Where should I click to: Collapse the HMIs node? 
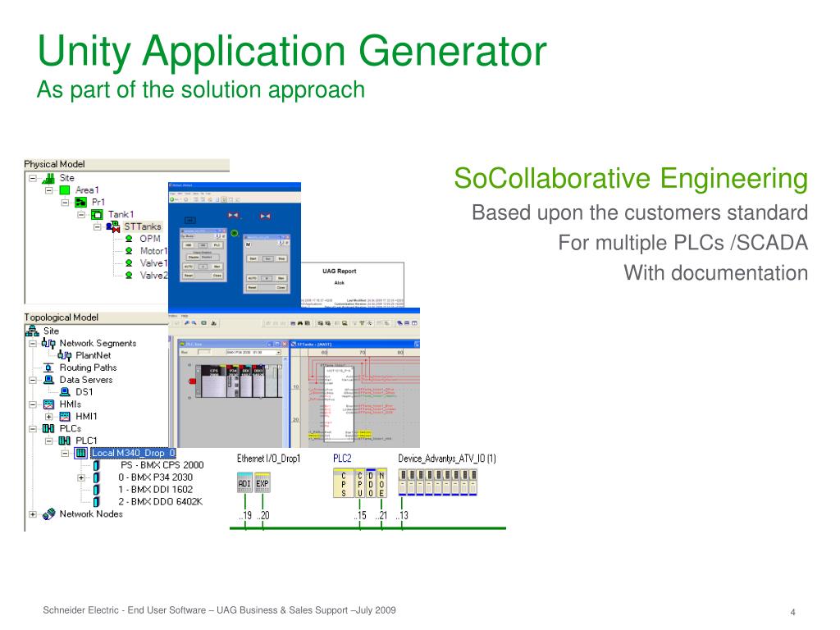33,404
